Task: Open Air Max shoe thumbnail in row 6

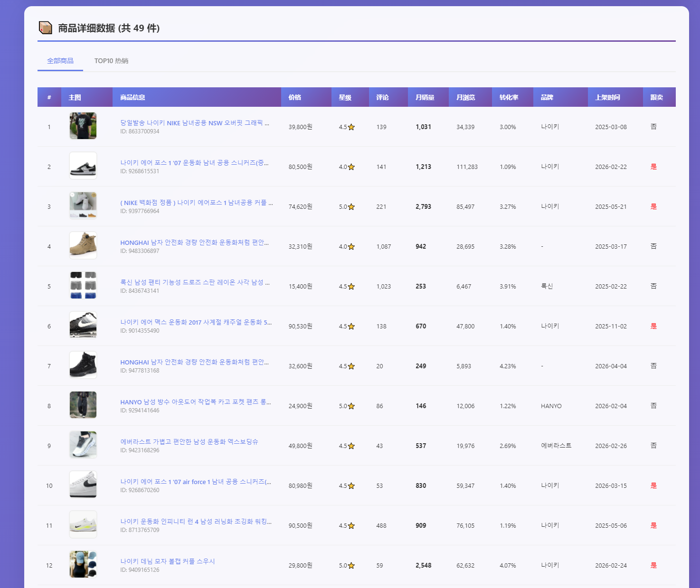Action: (x=83, y=325)
